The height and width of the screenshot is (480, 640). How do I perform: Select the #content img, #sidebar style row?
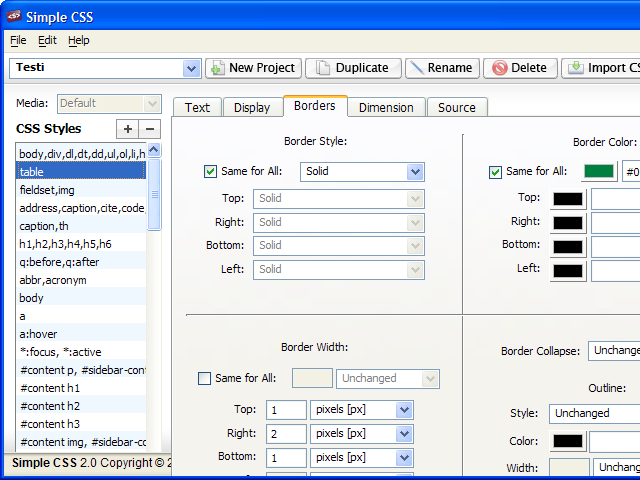81,442
